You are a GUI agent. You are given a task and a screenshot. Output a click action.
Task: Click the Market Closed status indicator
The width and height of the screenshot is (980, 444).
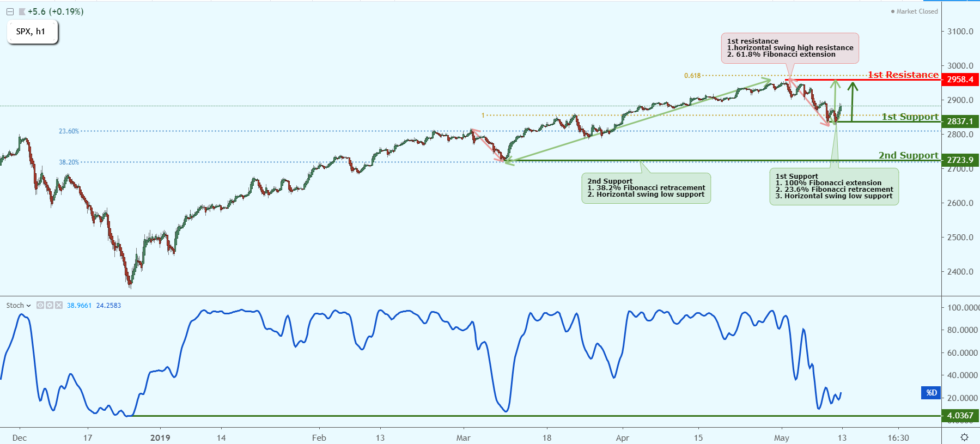914,11
